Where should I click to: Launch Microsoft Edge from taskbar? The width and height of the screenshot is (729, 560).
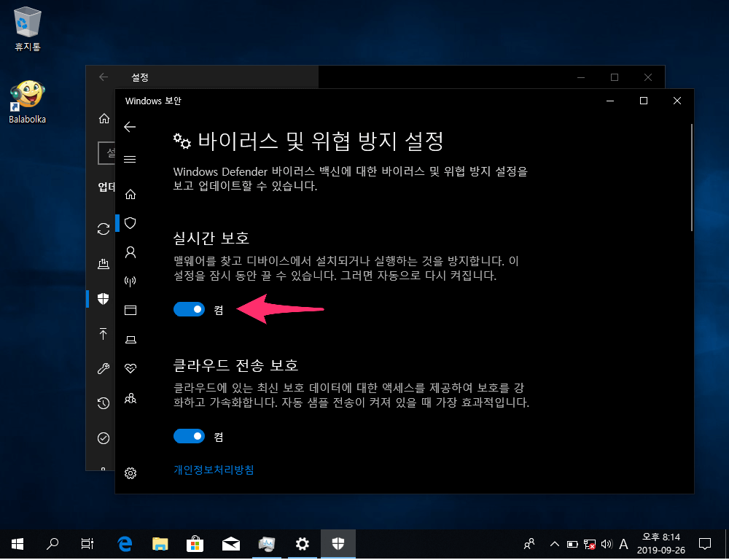pos(125,543)
